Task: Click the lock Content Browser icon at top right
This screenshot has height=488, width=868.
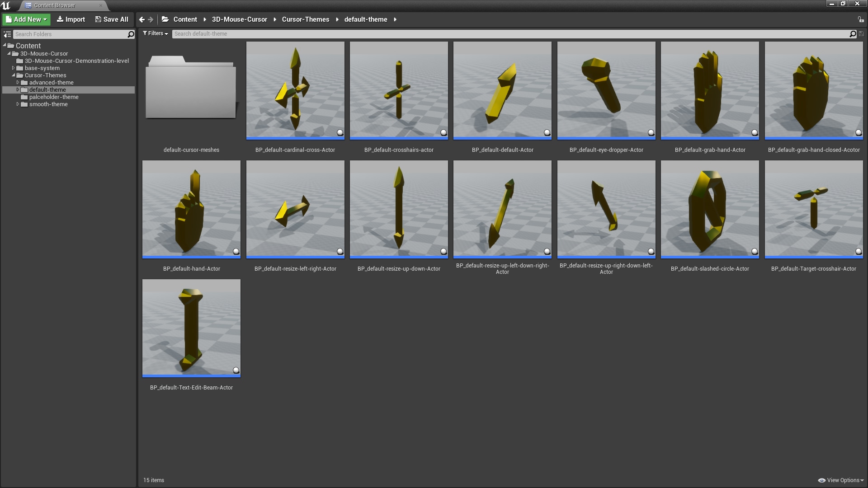Action: [860, 20]
